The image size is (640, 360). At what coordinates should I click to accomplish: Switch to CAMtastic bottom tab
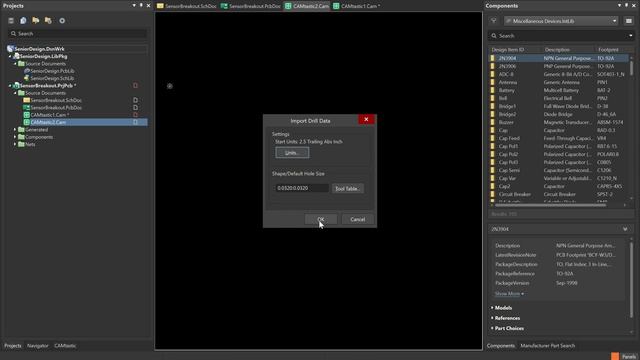[65, 346]
